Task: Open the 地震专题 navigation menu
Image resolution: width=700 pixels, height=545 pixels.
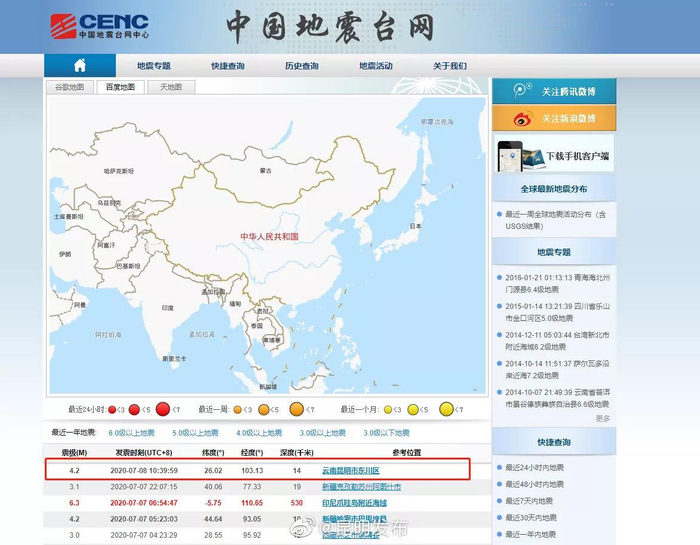Action: coord(154,66)
